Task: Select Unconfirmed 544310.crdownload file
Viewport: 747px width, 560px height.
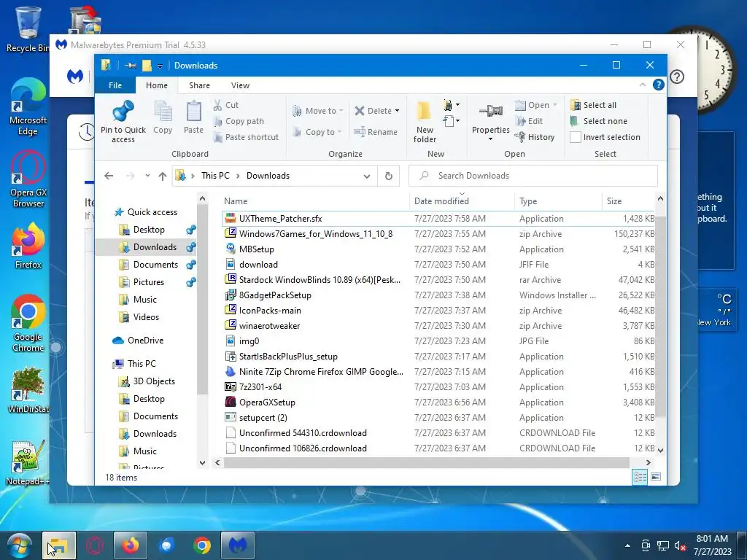Action: 438,433
